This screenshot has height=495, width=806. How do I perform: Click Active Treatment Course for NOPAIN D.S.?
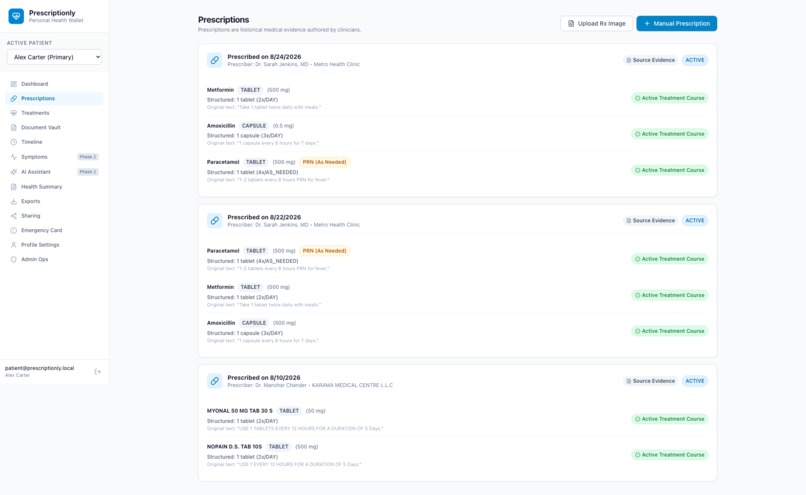(x=669, y=455)
